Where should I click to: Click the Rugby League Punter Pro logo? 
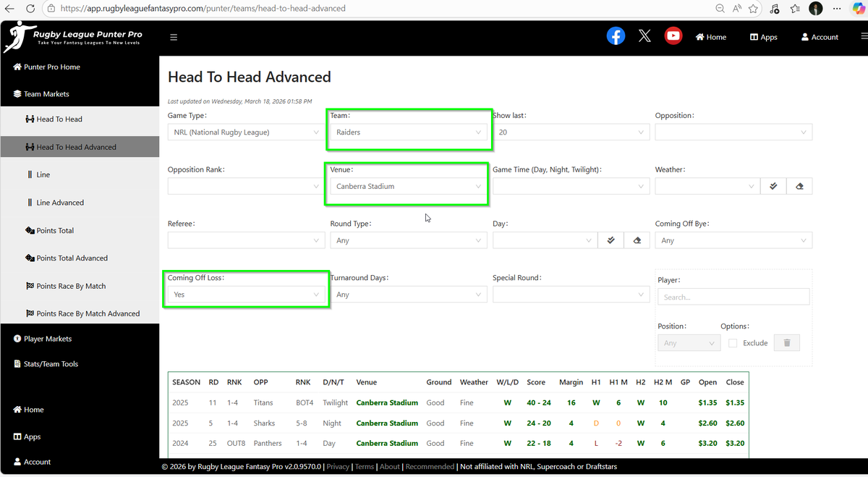pos(73,36)
